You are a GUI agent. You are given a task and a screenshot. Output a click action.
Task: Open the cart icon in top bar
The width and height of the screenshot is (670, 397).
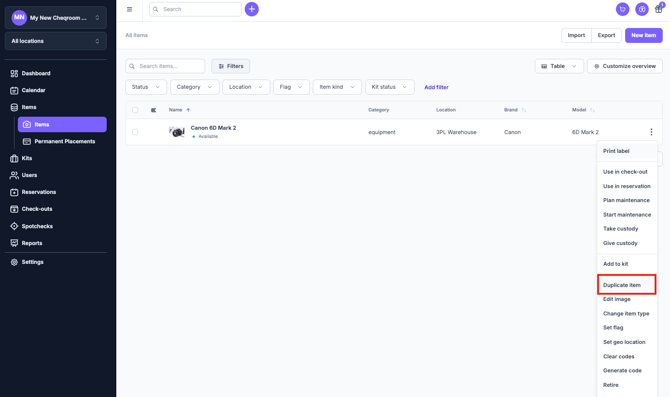[623, 9]
